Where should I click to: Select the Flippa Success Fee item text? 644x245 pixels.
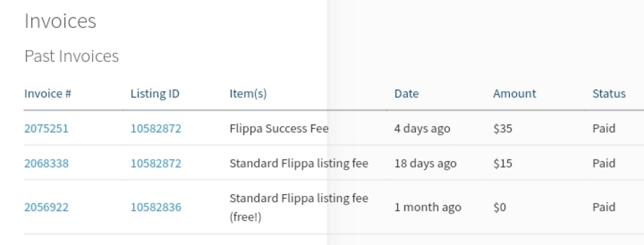pos(279,128)
